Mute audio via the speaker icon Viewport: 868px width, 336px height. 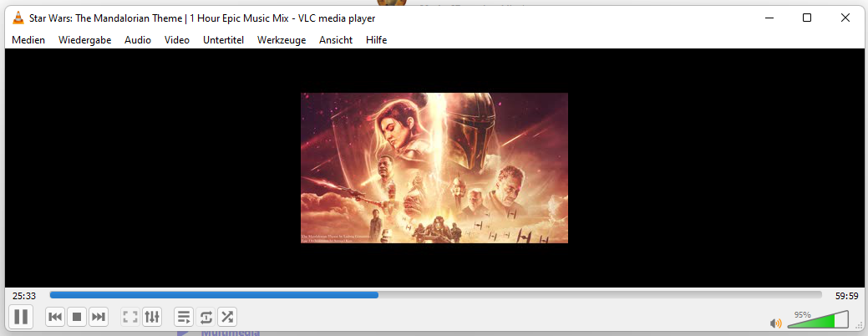776,323
